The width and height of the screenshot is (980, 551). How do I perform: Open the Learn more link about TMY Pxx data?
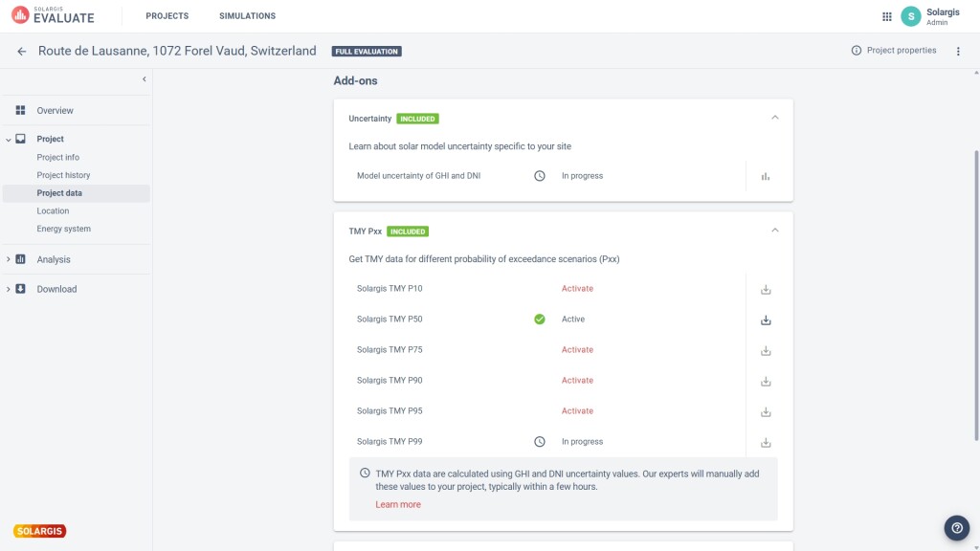point(398,504)
